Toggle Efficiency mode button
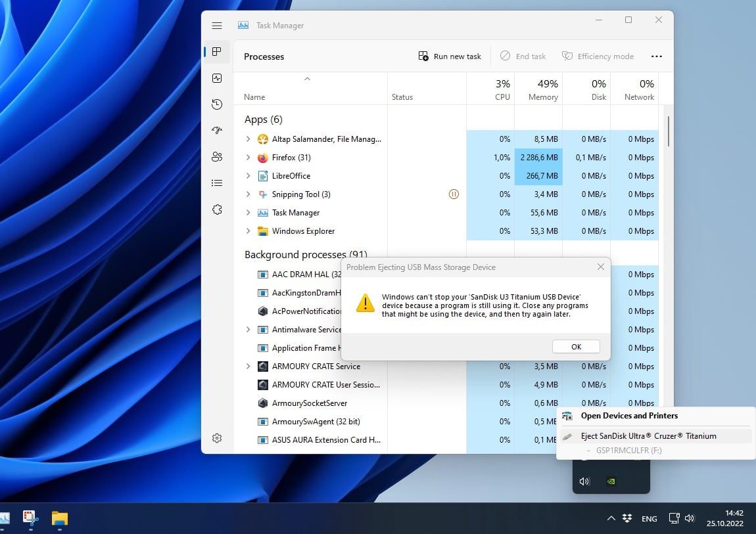 tap(598, 56)
